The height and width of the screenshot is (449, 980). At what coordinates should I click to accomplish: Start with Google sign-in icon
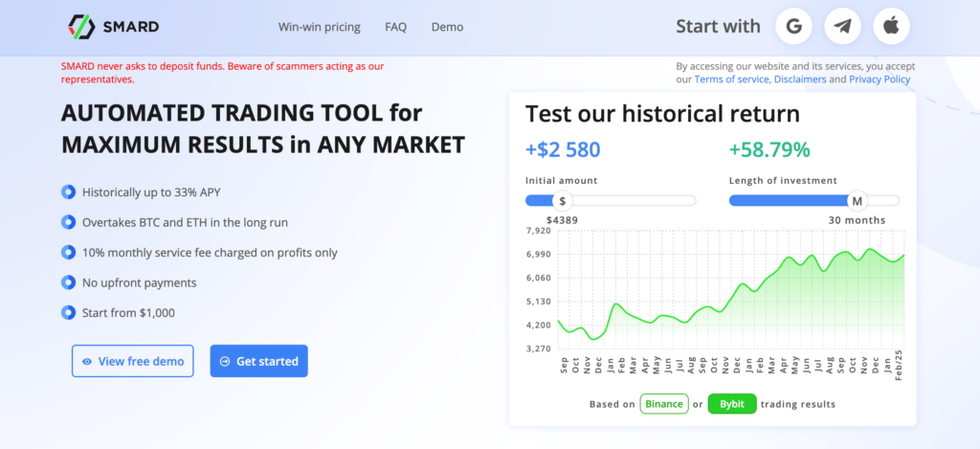point(793,26)
